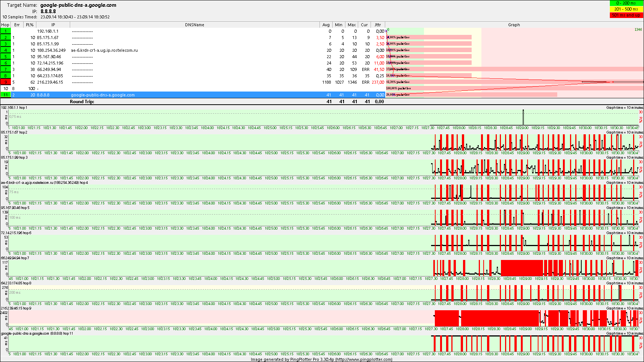The height and width of the screenshot is (362, 644).
Task: Select the ae-6.krdr-cr1-a.ug.ip.rostelecom.ru DNS name row
Action: pos(104,50)
